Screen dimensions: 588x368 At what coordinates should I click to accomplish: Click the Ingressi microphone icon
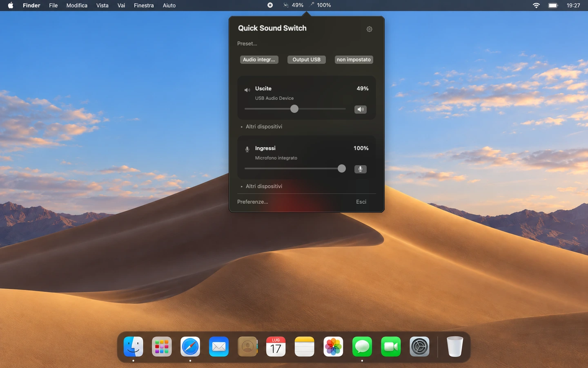click(247, 149)
